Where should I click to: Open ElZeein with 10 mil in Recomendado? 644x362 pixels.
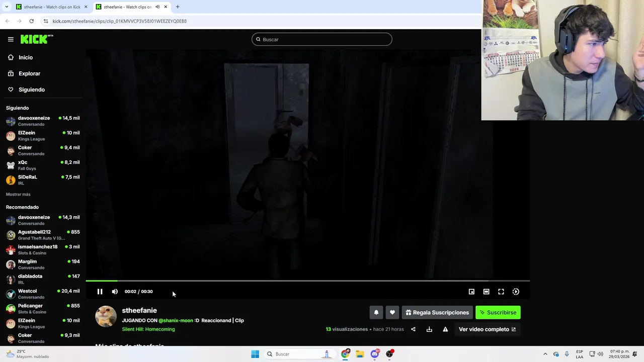click(43, 323)
